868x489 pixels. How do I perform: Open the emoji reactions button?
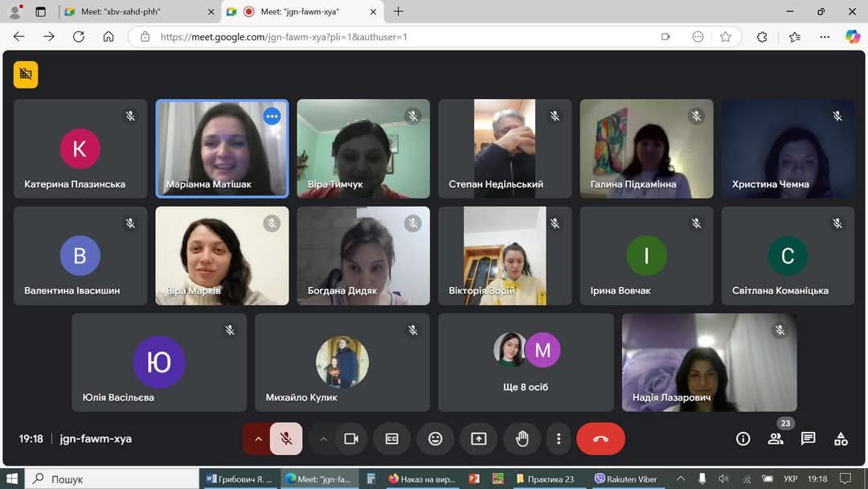click(435, 438)
